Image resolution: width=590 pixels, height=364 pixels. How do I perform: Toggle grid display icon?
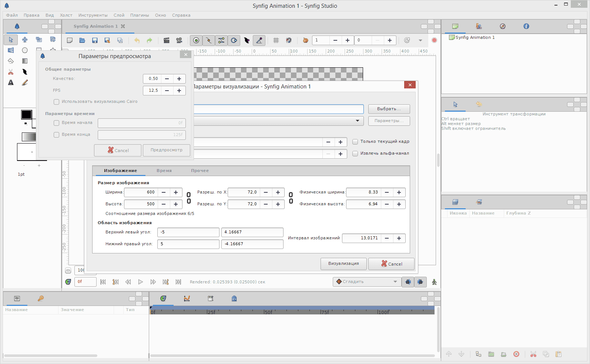(x=276, y=40)
